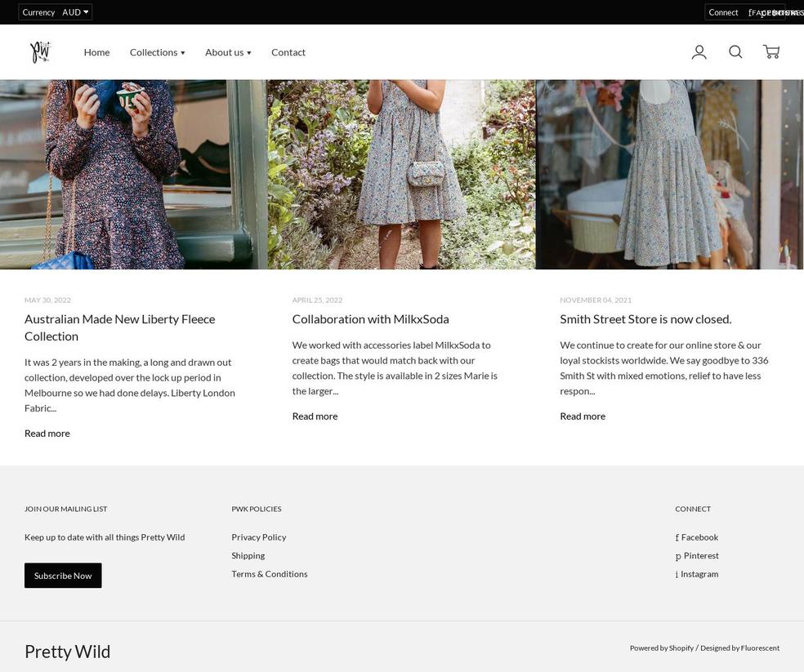Screen dimensions: 804x672
Task: Click the NOVEMBER 04, 2021 date
Action: [x=596, y=300]
